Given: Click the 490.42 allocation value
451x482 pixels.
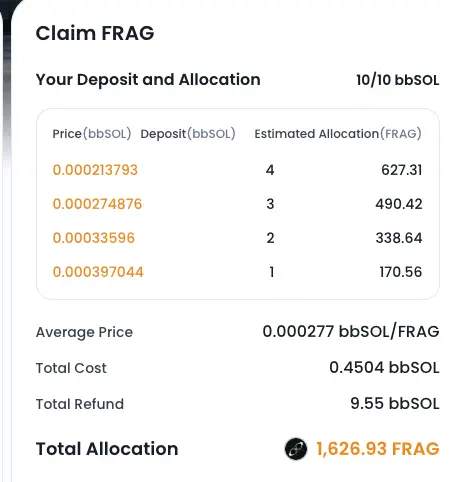Looking at the screenshot, I should coord(399,204).
